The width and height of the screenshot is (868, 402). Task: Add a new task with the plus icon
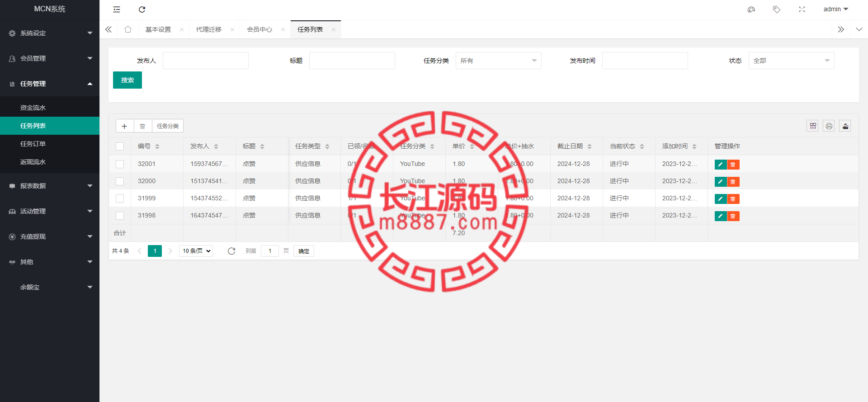pyautogui.click(x=125, y=126)
